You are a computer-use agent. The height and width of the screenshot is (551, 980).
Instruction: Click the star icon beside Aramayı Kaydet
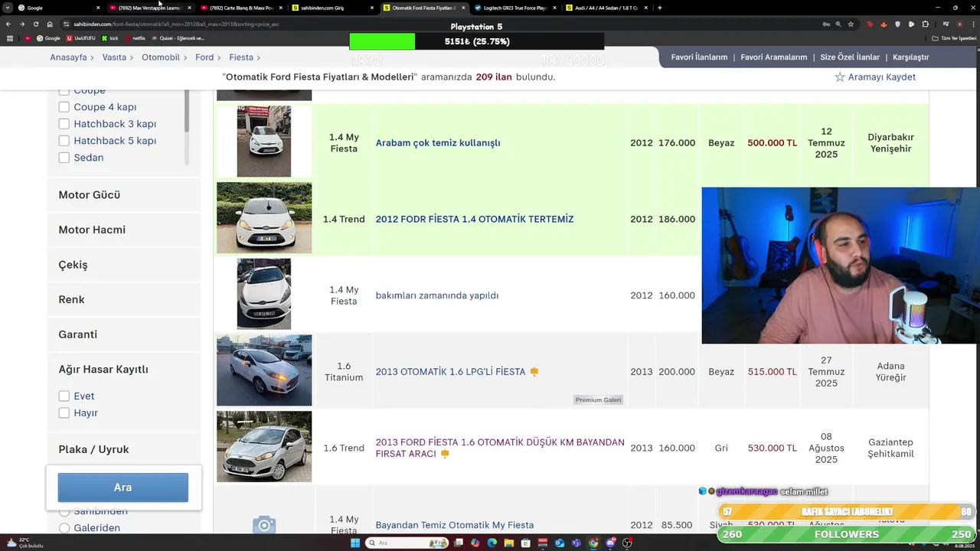coord(840,77)
